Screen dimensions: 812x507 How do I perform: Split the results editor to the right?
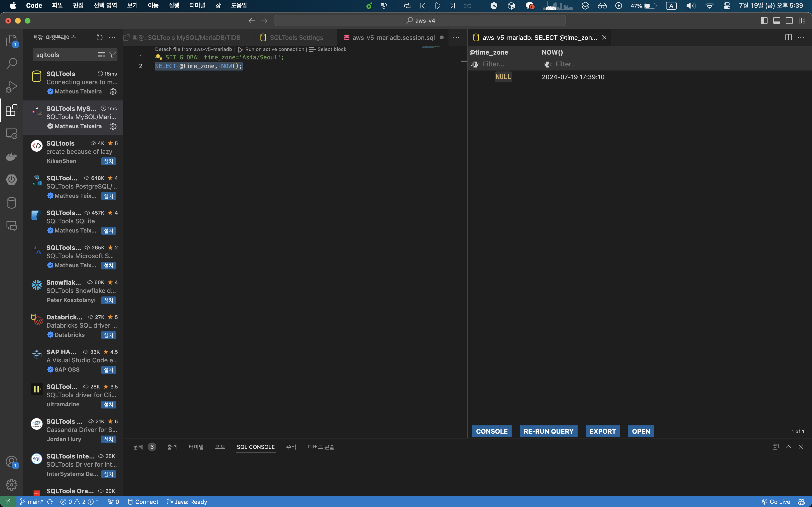pos(788,38)
